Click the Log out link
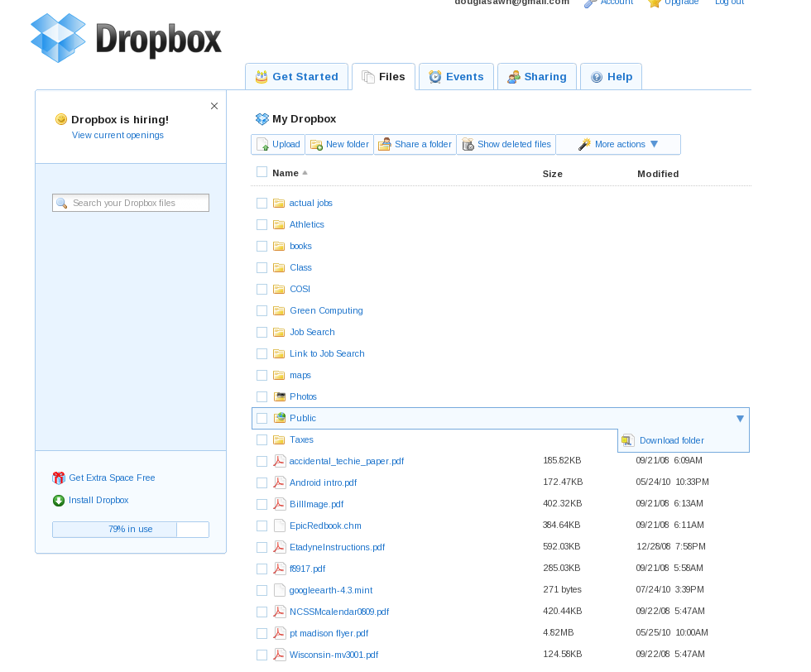Viewport: 811px width, 672px height. (x=729, y=2)
